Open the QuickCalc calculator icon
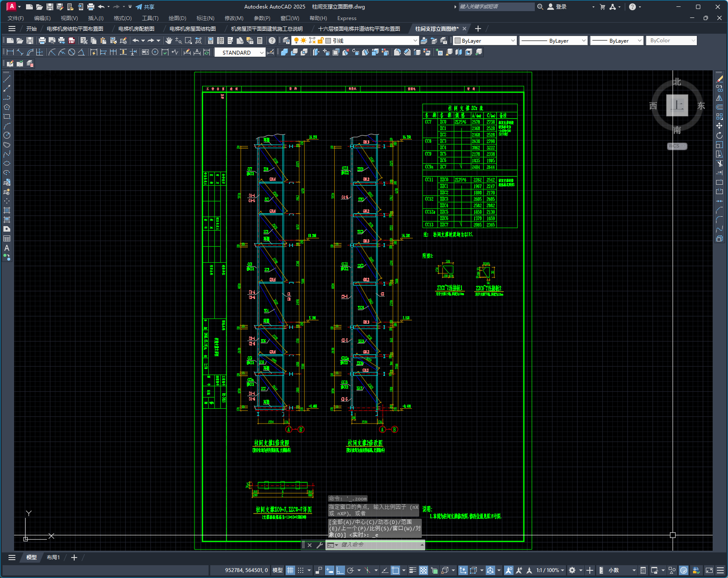This screenshot has height=578, width=728. [x=260, y=41]
